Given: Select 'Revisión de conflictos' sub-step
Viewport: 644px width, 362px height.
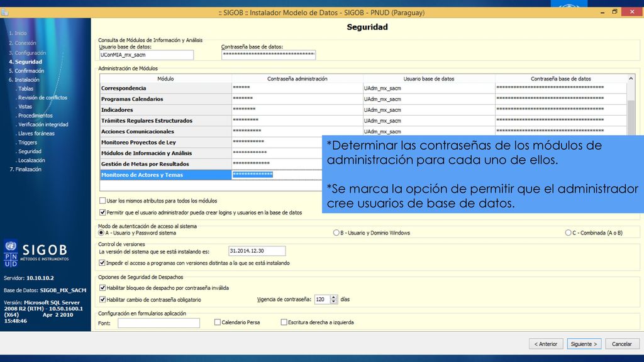Looking at the screenshot, I should pyautogui.click(x=42, y=97).
